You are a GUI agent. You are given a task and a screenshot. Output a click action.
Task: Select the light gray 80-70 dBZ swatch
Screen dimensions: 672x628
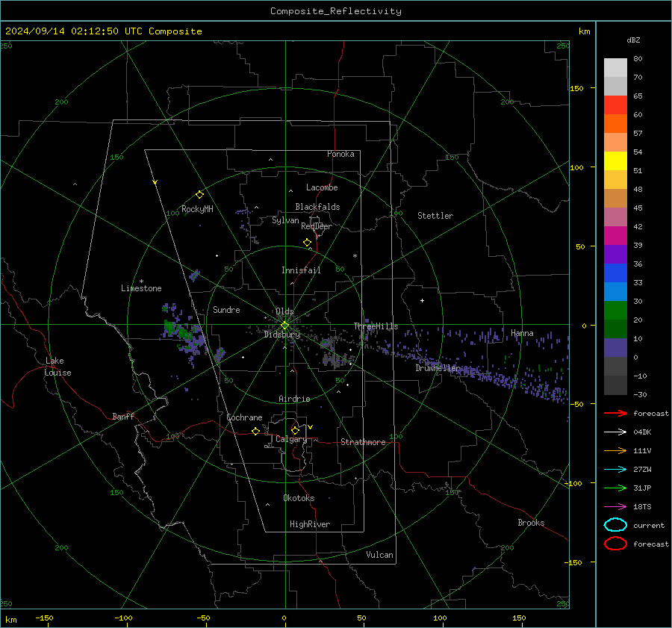point(615,68)
